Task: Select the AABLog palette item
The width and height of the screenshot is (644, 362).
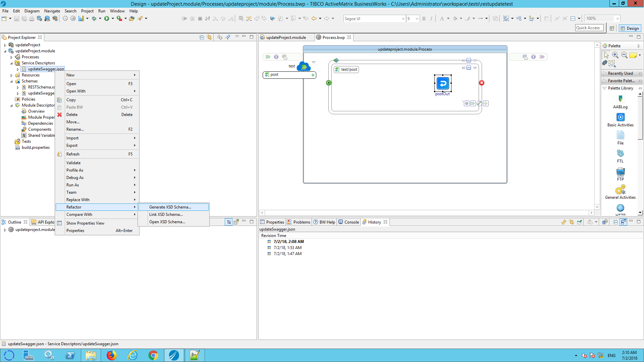Action: pyautogui.click(x=620, y=102)
